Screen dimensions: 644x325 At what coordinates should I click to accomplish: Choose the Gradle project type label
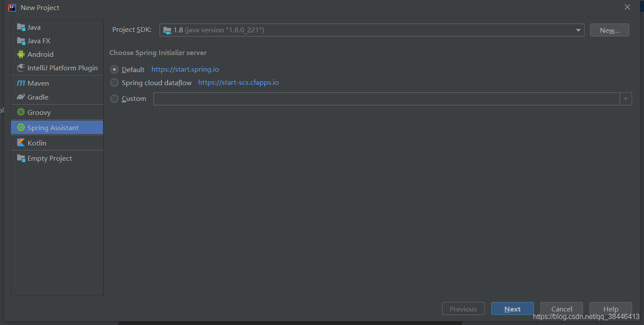point(38,97)
